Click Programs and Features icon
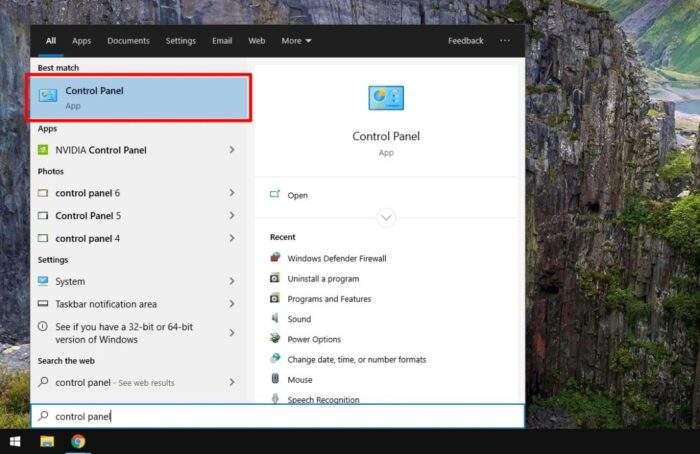Screen dimensions: 700x454 click(x=275, y=298)
